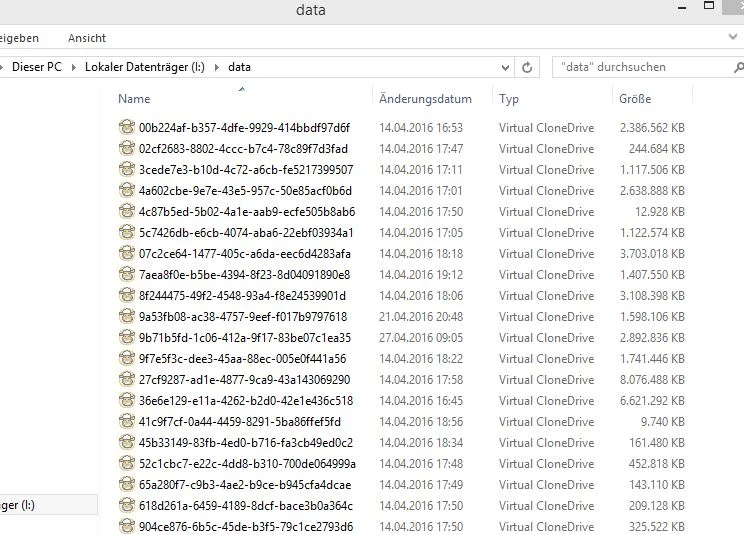
Task: Click the search magnifier icon
Action: pos(738,67)
